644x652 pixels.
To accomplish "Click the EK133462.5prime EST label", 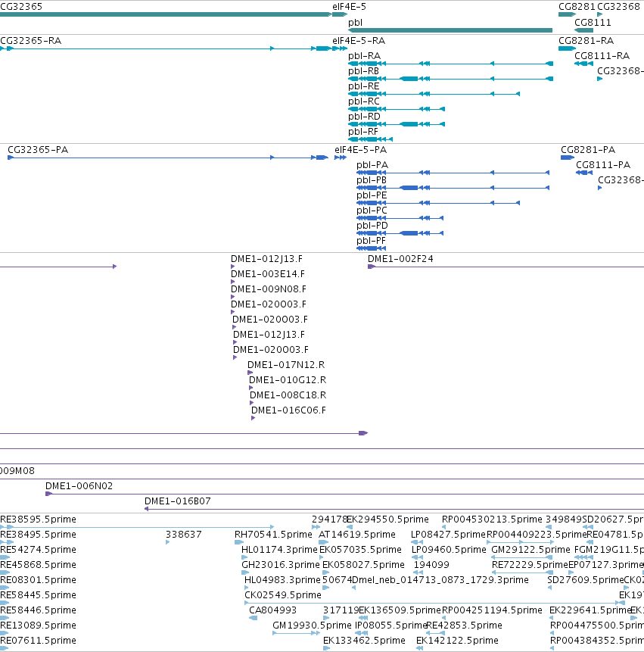I will click(x=364, y=641).
